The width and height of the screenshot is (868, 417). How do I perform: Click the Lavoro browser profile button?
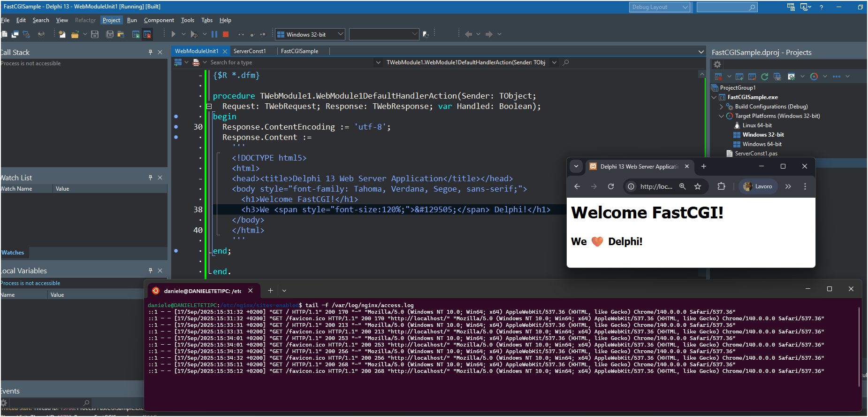[x=758, y=186]
